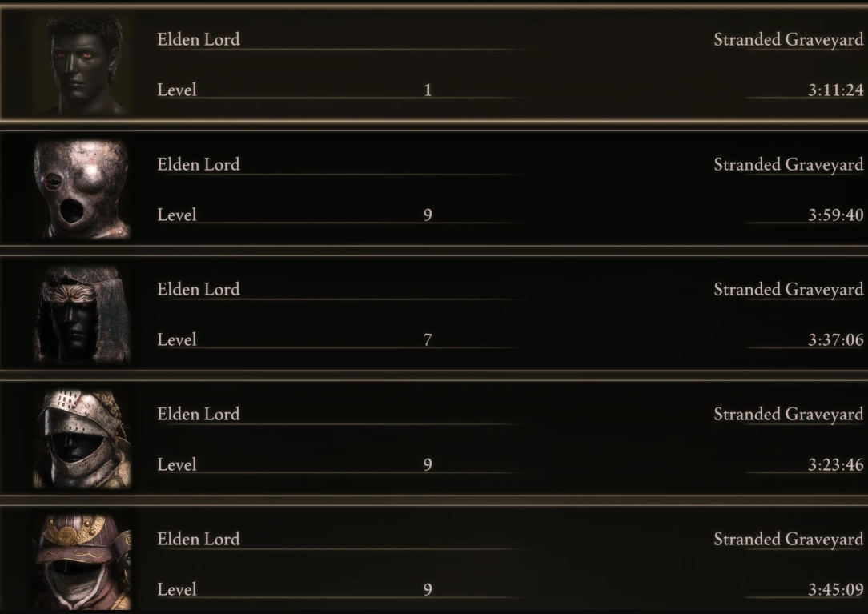This screenshot has height=614, width=868.
Task: Load the save with playtime 3:11:24
Action: (x=434, y=64)
